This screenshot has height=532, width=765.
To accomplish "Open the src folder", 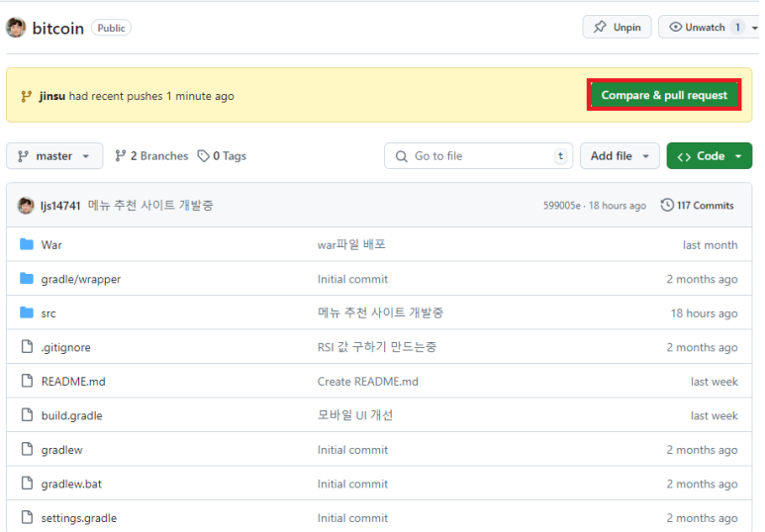I will pyautogui.click(x=48, y=313).
